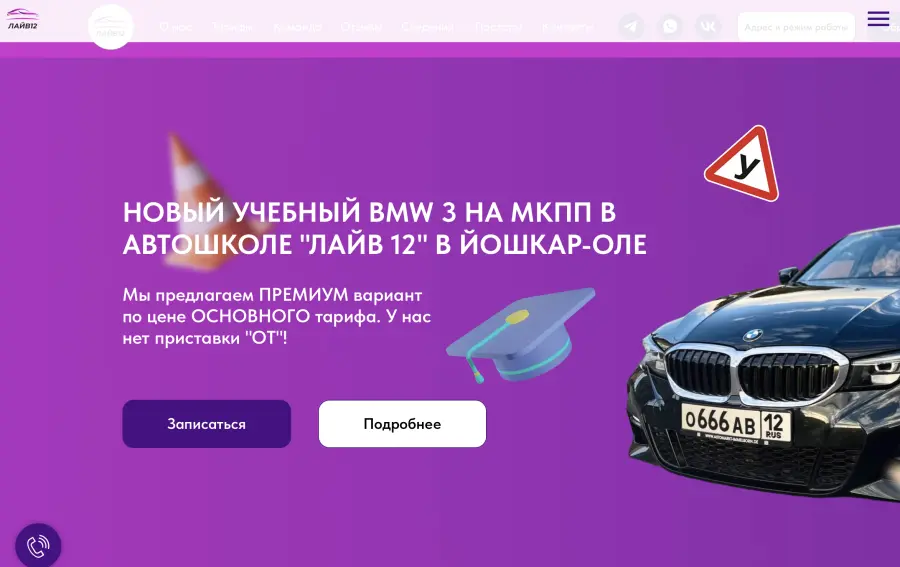Open the Отзывы menu item
Image resolution: width=900 pixels, height=567 pixels.
[x=361, y=27]
